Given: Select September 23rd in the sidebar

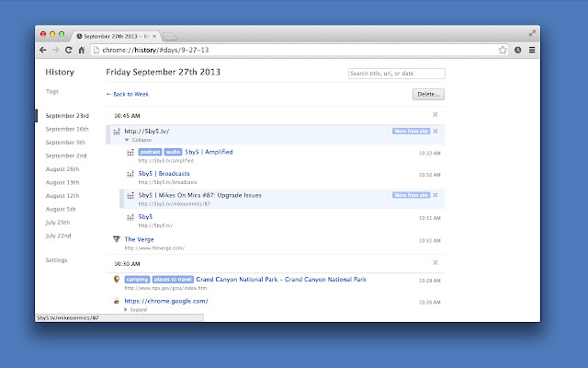Looking at the screenshot, I should (67, 116).
